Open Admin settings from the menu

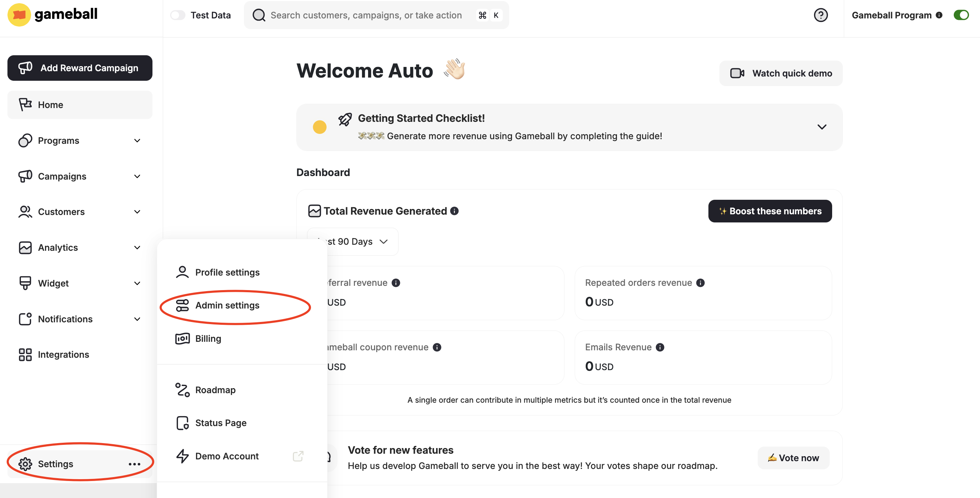coord(227,305)
